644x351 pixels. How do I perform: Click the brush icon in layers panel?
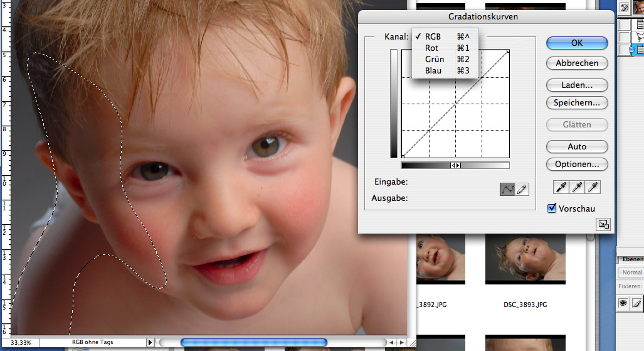636,303
